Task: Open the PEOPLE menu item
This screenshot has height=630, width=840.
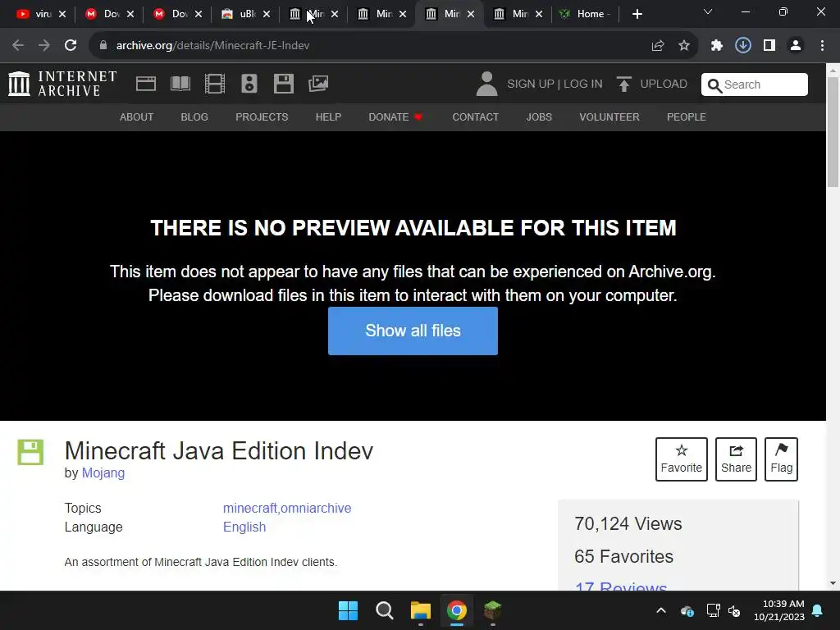Action: tap(687, 116)
